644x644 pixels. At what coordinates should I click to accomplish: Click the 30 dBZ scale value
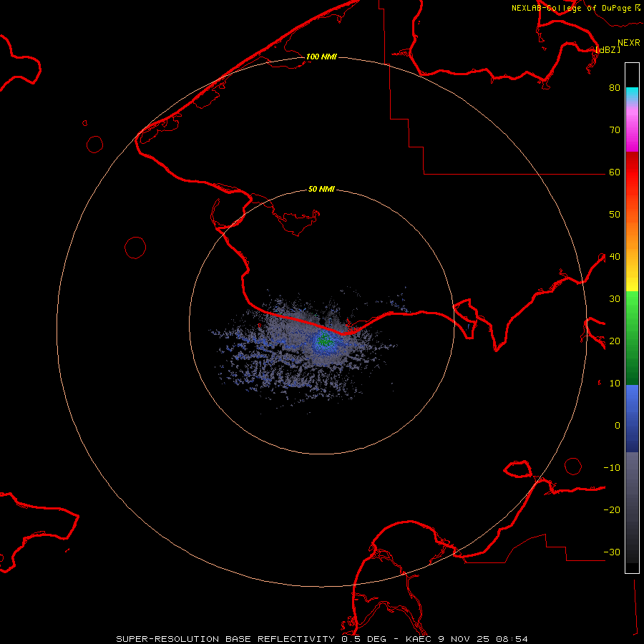(x=615, y=298)
